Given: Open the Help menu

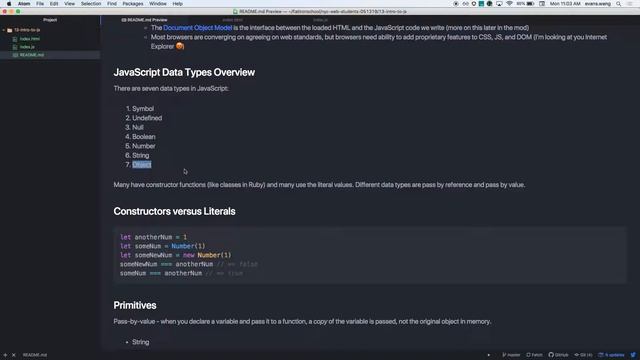Looking at the screenshot, I should coord(178,4).
